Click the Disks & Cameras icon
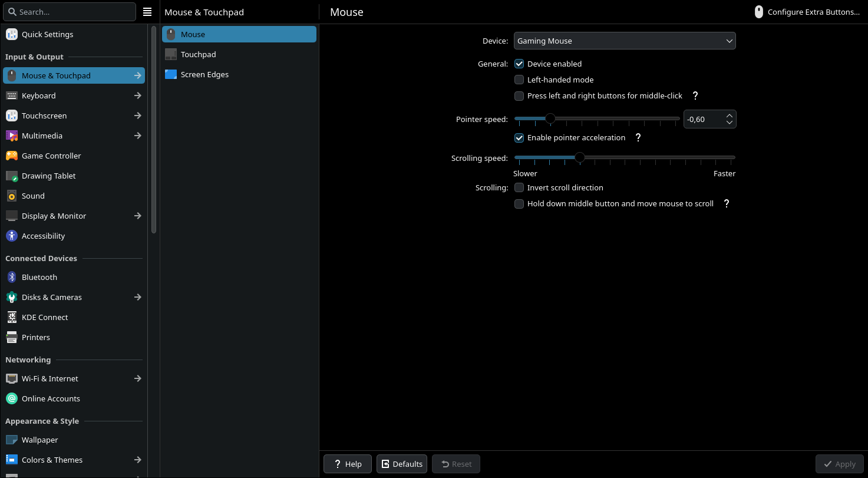The image size is (868, 478). [x=12, y=297]
